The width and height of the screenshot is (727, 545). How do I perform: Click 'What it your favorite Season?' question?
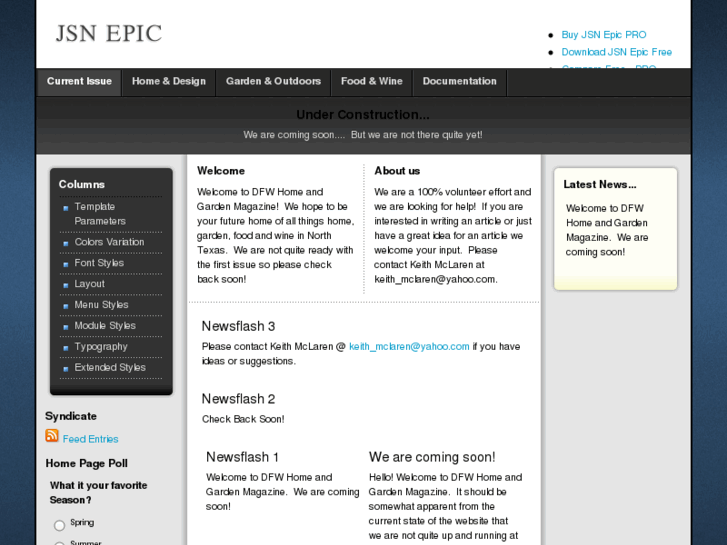(99, 493)
